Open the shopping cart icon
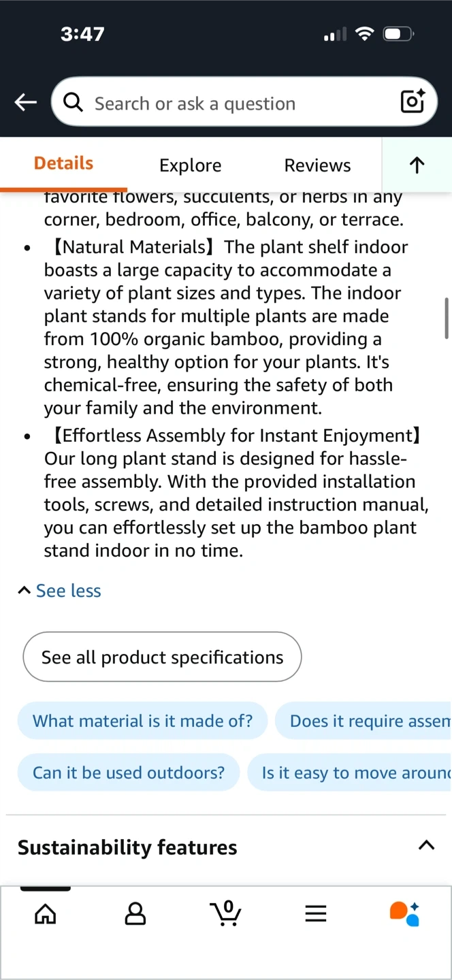 (225, 913)
